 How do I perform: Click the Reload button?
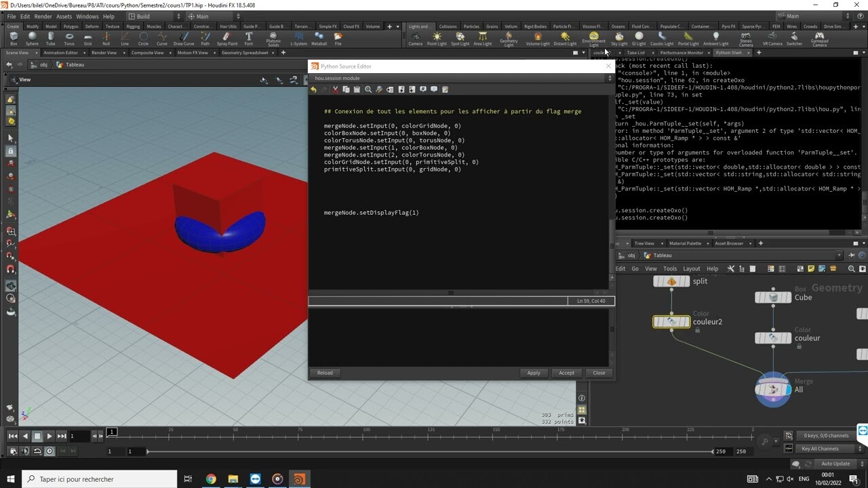pyautogui.click(x=325, y=373)
